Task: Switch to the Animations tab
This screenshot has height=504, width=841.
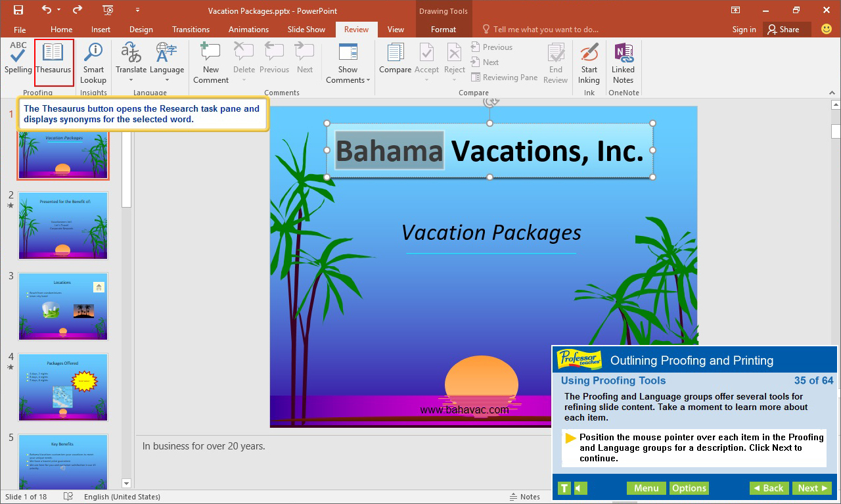Action: [248, 29]
